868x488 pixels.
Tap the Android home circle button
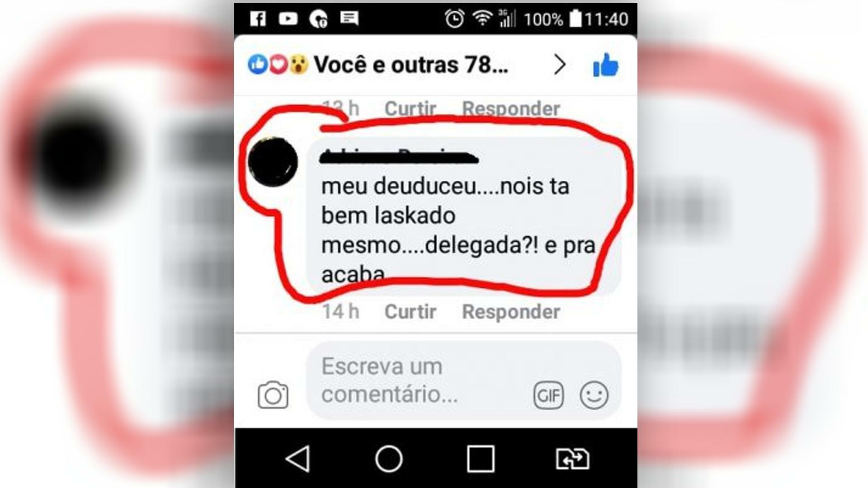pos(389,459)
